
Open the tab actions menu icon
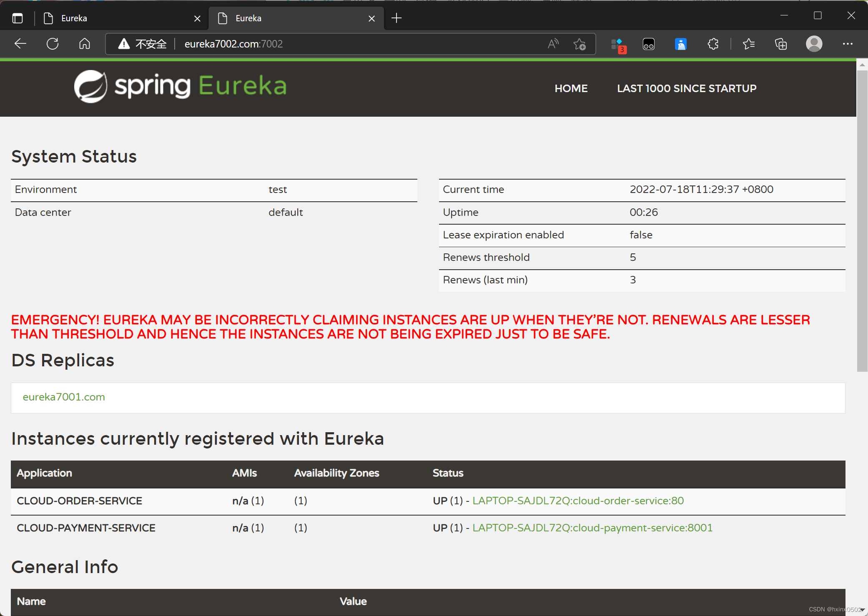18,18
